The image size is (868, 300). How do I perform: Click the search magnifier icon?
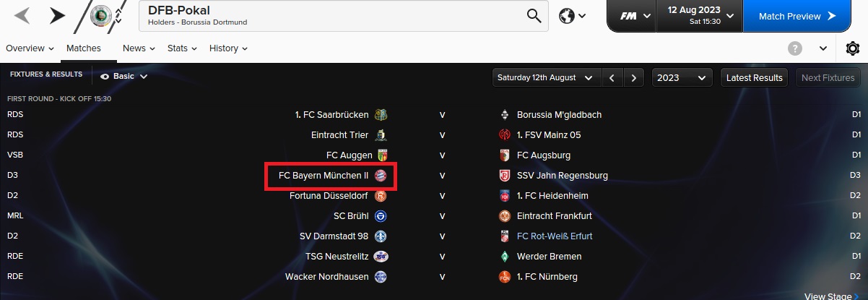[x=534, y=16]
